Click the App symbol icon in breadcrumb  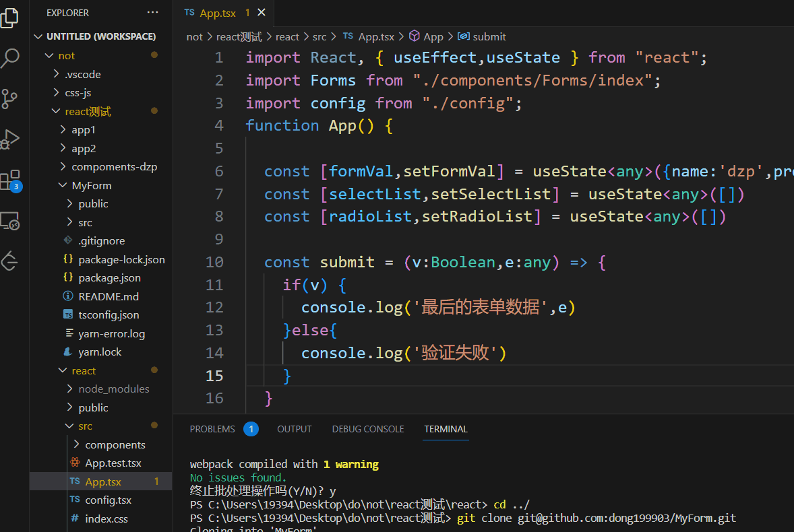415,36
